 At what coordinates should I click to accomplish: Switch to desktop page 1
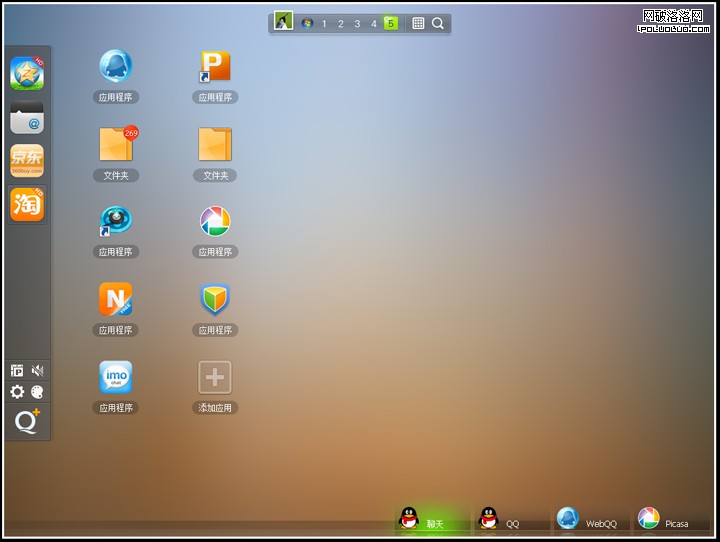pos(324,23)
